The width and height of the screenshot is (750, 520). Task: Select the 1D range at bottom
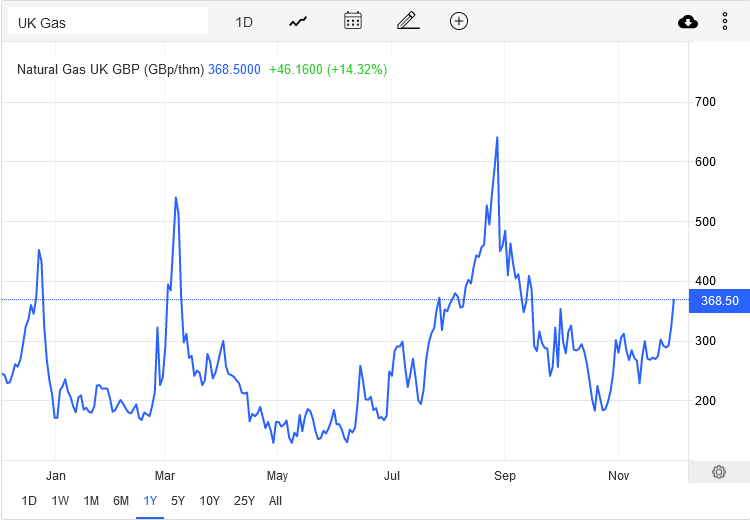tap(29, 501)
